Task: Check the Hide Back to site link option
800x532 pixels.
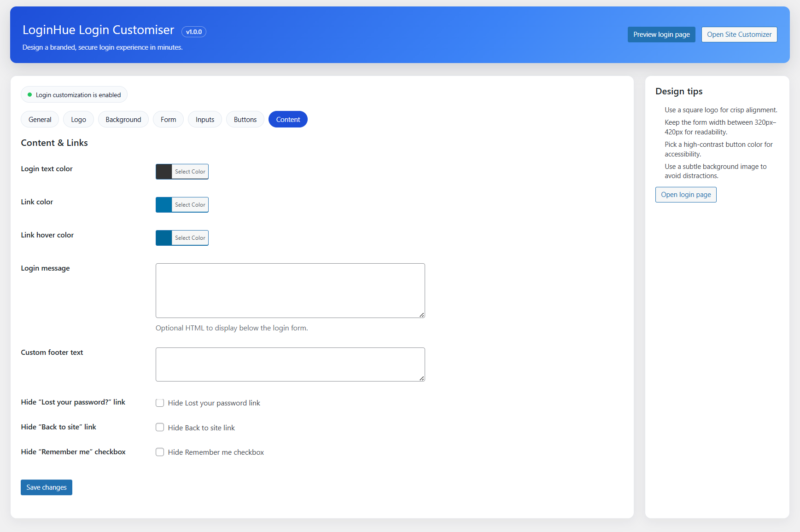Action: (160, 427)
